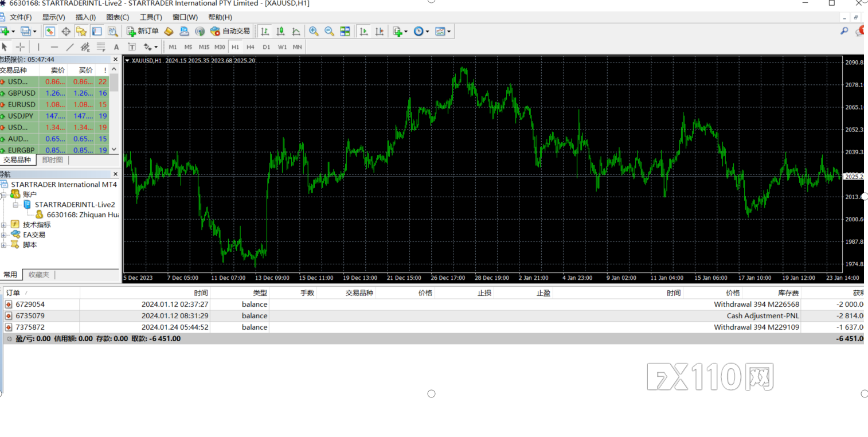Switch timeframe to D1
The image size is (868, 437).
[267, 47]
